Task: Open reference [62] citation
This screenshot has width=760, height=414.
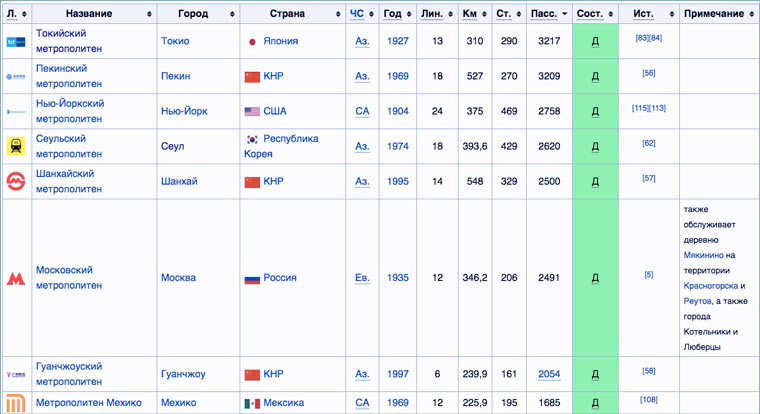Action: pyautogui.click(x=649, y=143)
